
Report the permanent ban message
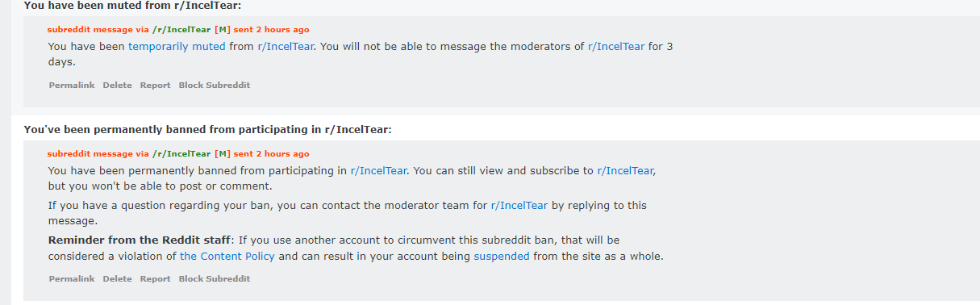coord(155,278)
